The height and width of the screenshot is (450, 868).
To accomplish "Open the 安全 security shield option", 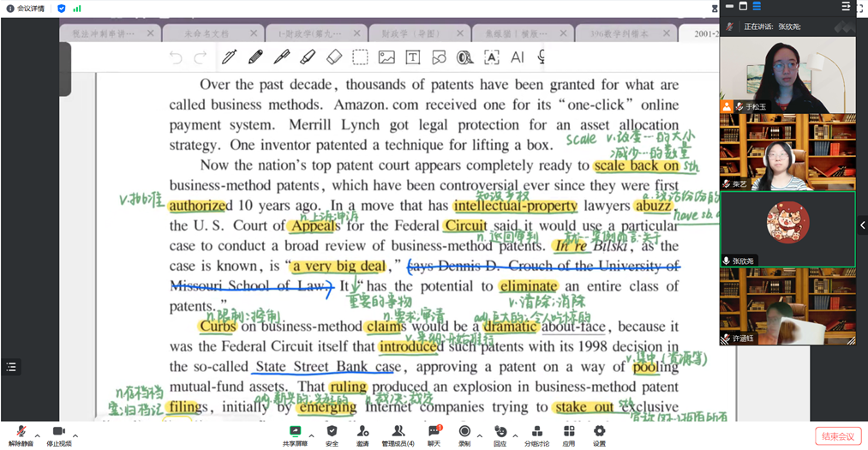I will pyautogui.click(x=332, y=435).
